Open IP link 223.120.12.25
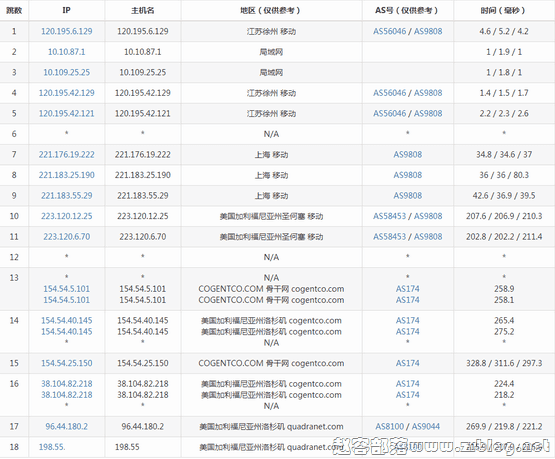Viewport: 555px width, 459px height. pyautogui.click(x=67, y=216)
